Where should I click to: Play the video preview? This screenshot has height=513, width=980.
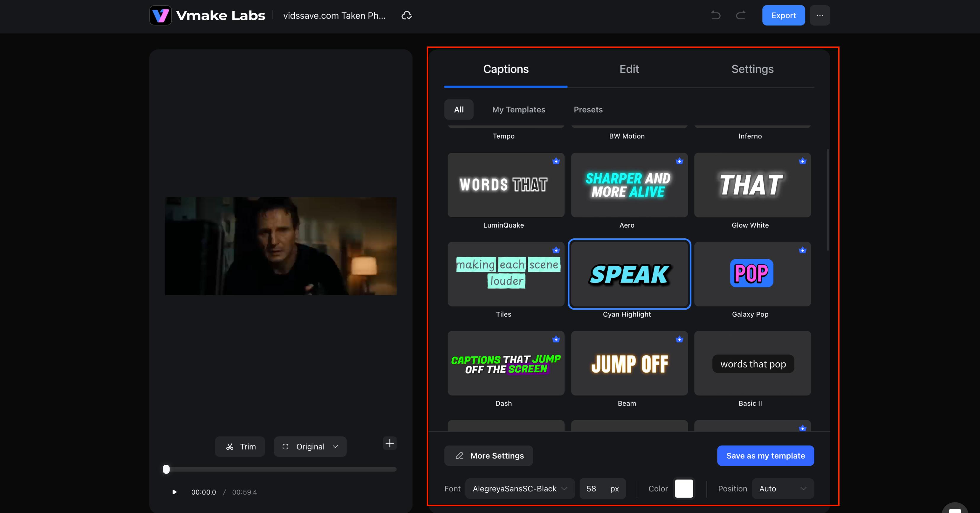[174, 492]
